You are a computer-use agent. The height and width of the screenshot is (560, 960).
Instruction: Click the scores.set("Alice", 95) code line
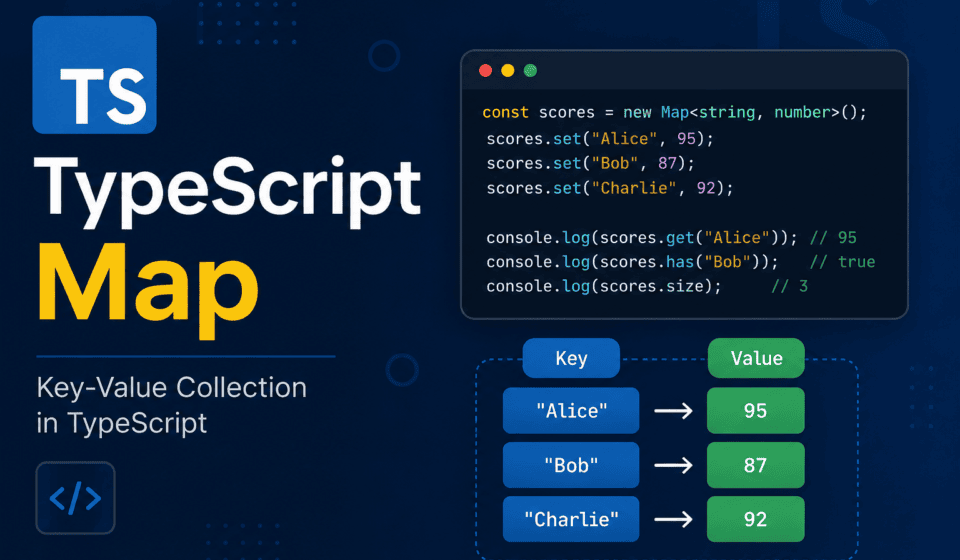[x=600, y=139]
